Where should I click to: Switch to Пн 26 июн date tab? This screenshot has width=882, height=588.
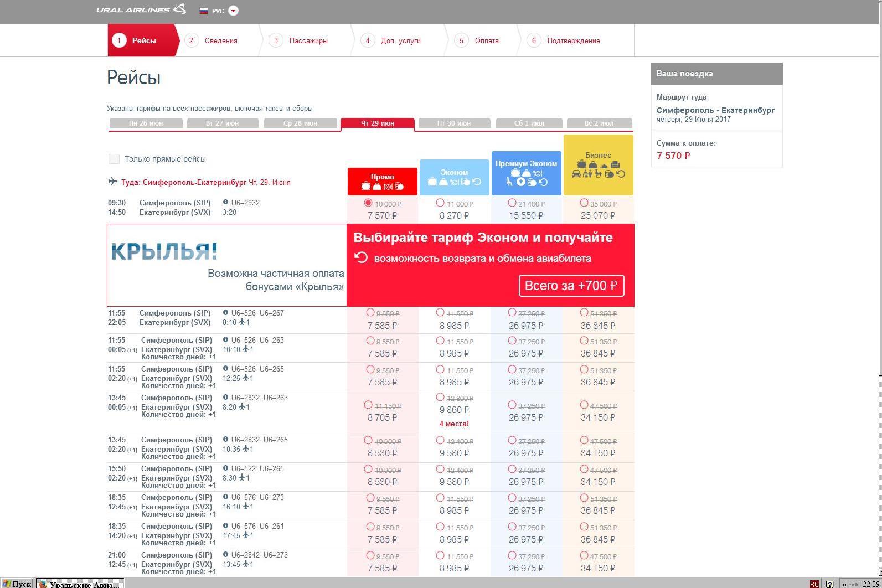146,123
